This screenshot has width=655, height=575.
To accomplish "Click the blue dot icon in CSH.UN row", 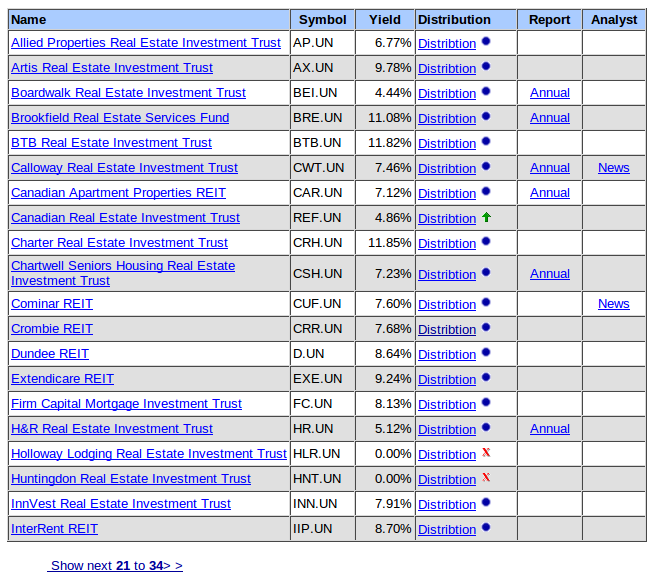I will pyautogui.click(x=486, y=272).
